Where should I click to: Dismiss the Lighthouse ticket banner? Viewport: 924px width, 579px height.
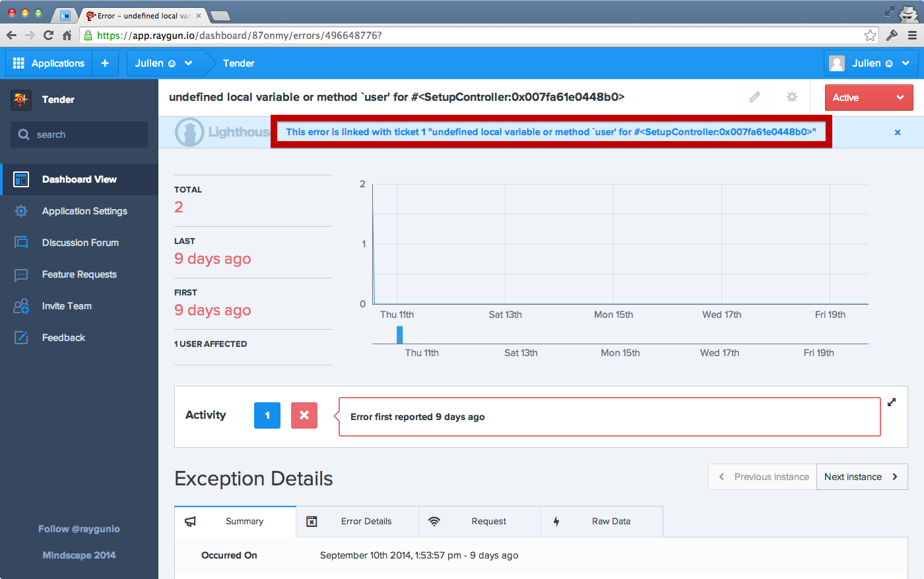(x=898, y=133)
